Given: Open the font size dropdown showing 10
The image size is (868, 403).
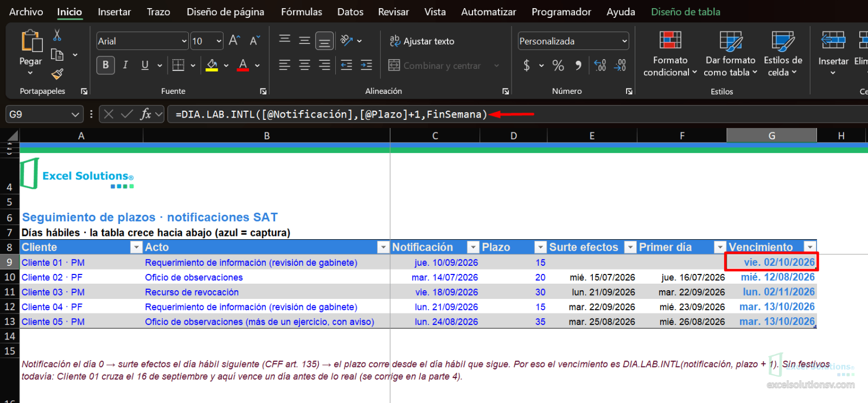Looking at the screenshot, I should tap(219, 41).
